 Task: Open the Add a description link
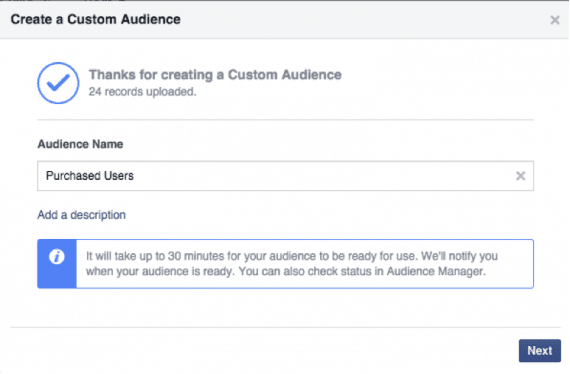point(81,215)
